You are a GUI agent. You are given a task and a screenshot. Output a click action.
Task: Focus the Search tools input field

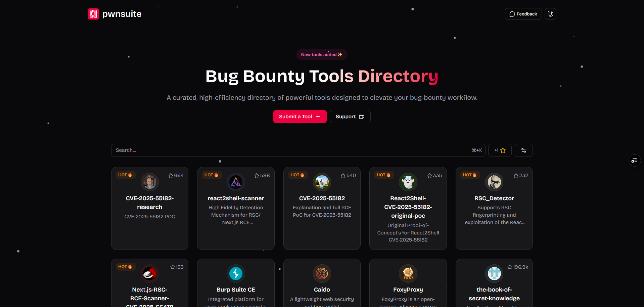298,150
